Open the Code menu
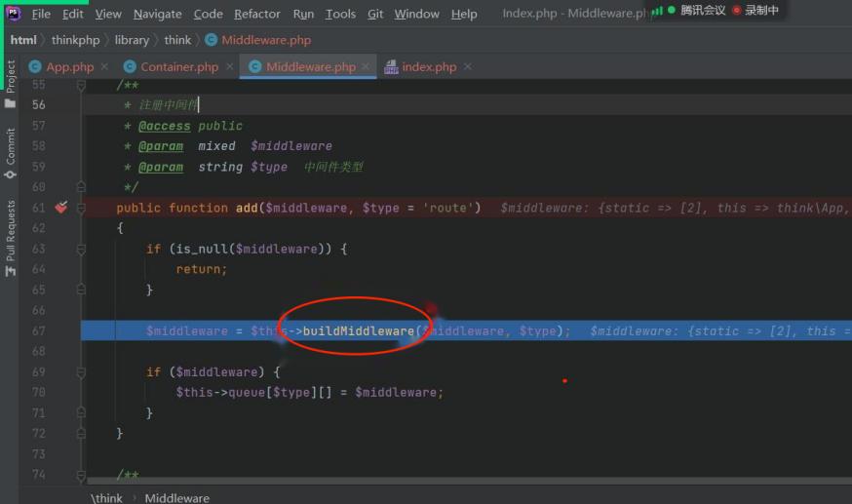Image resolution: width=852 pixels, height=504 pixels. coord(208,14)
